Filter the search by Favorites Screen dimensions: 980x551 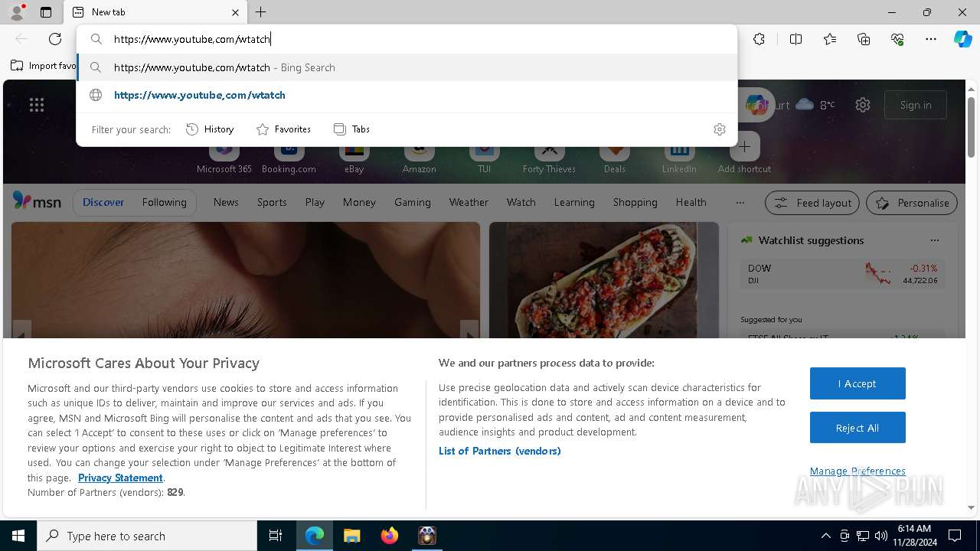coord(283,129)
